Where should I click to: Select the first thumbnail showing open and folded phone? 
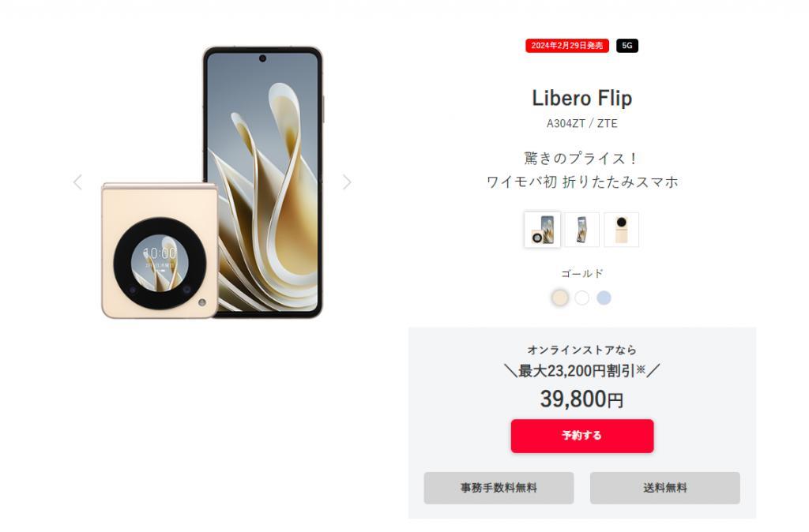click(542, 230)
